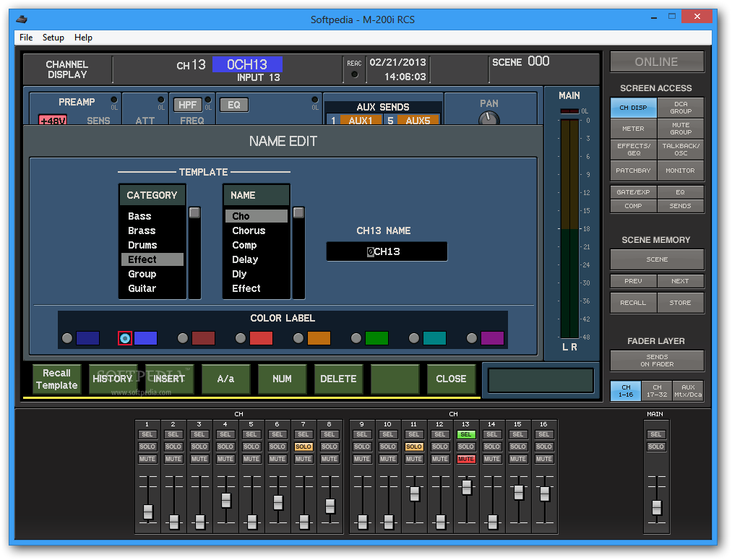
Task: Select Bass in Category list
Action: (152, 216)
